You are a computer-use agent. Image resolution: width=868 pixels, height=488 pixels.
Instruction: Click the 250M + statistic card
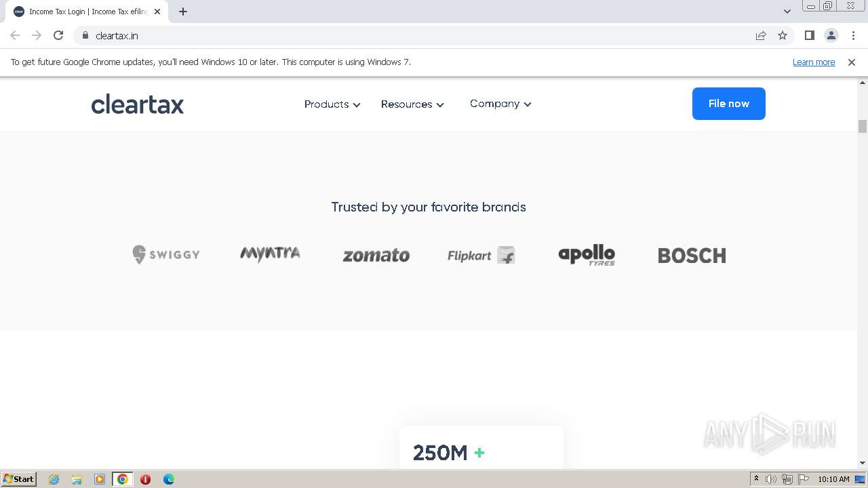click(x=481, y=447)
